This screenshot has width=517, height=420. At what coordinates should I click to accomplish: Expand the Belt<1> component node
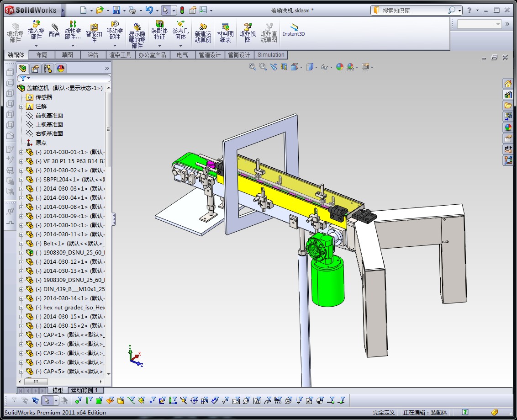point(21,244)
